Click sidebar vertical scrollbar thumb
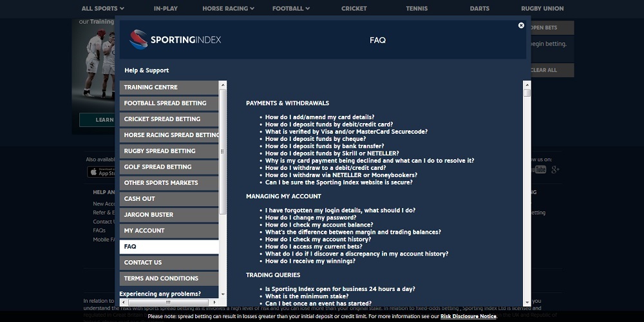 pyautogui.click(x=223, y=151)
